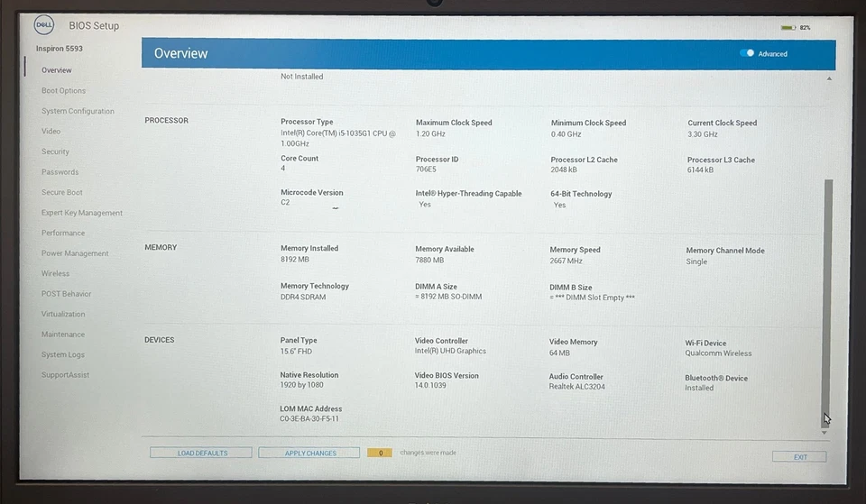The width and height of the screenshot is (866, 504).
Task: Click the EXIT button
Action: [x=800, y=457]
